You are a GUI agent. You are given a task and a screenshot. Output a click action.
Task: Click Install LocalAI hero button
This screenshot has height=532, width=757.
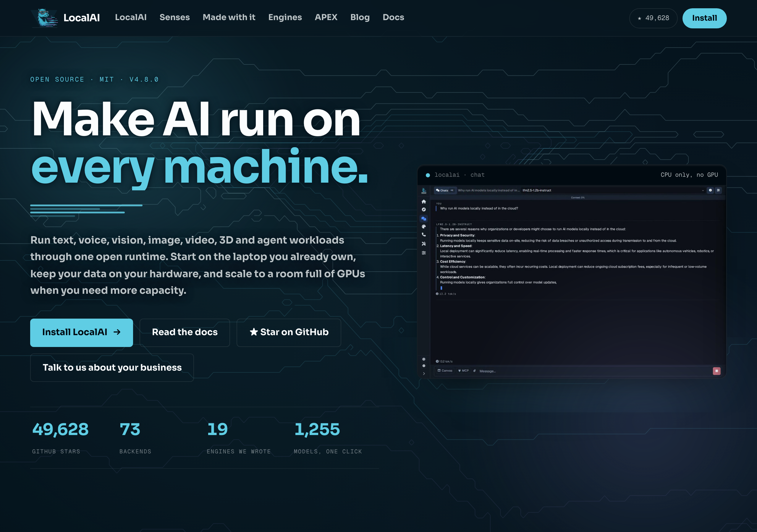coord(81,332)
